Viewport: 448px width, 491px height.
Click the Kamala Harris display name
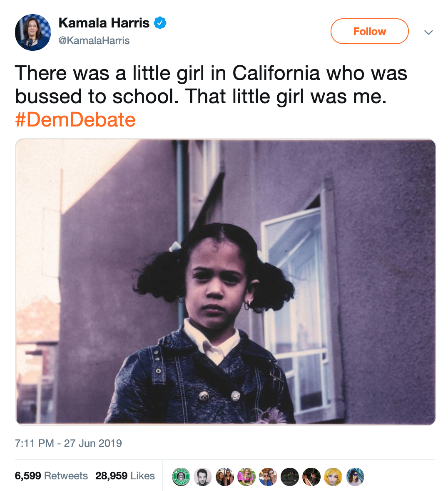pyautogui.click(x=104, y=23)
